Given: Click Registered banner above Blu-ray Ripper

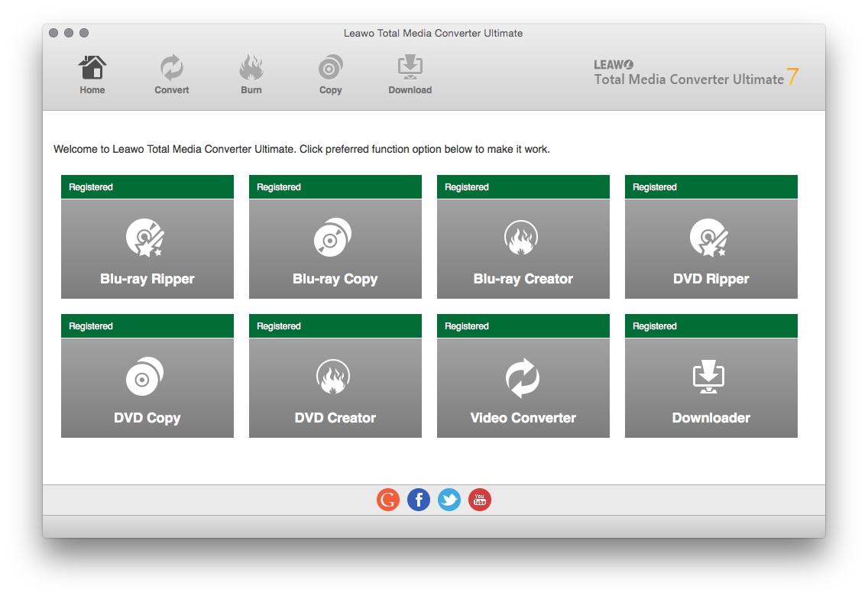Looking at the screenshot, I should [147, 187].
